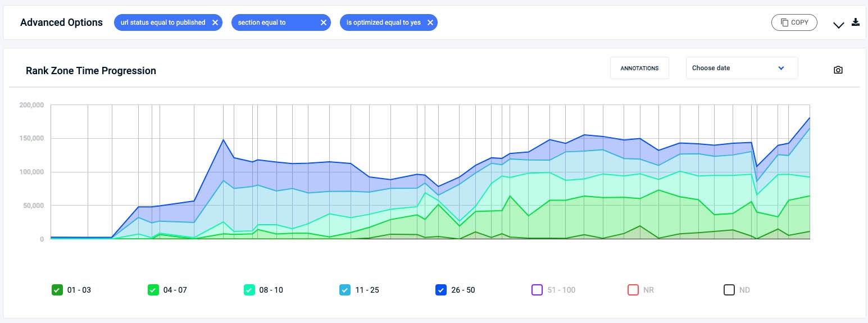Remove the is optimized yes filter

(430, 22)
